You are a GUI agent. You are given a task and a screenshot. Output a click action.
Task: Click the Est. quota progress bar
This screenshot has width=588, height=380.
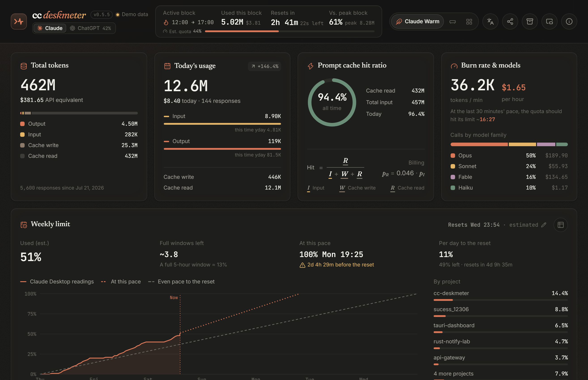290,31
